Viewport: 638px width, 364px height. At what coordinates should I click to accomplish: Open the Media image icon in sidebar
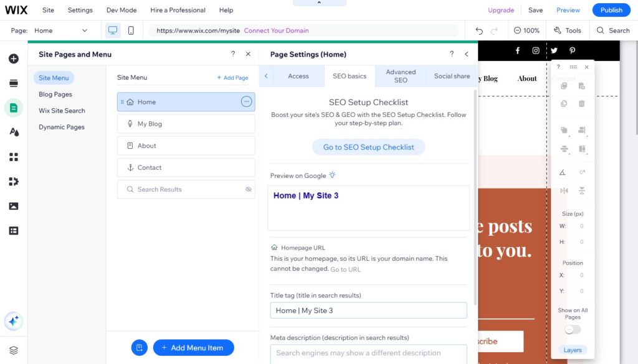point(14,206)
